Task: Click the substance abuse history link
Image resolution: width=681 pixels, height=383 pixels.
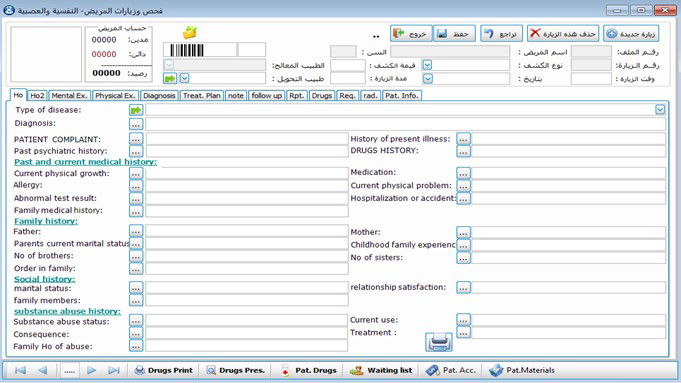Action: pos(67,311)
